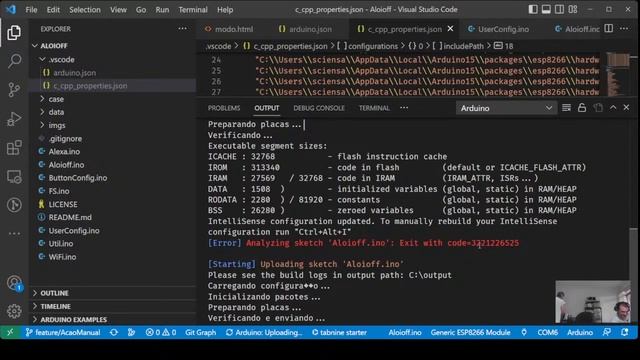Open the Manage gear menu

[14, 311]
